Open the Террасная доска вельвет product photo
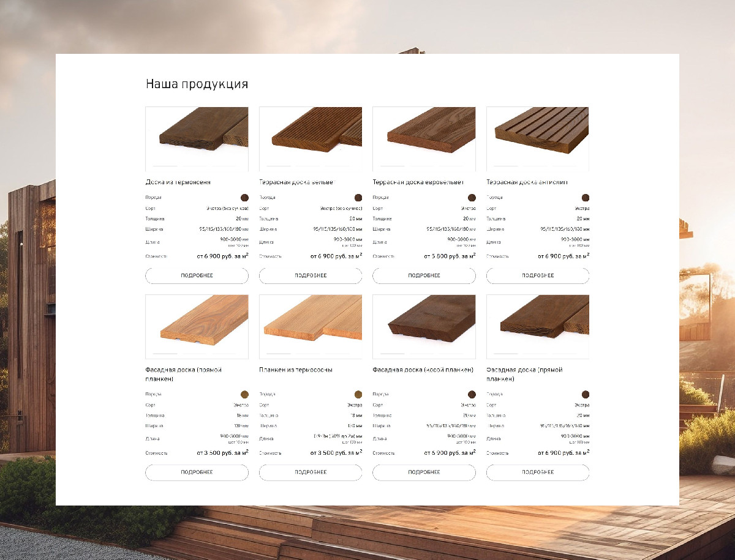Screen dimensions: 735x560 (311, 138)
